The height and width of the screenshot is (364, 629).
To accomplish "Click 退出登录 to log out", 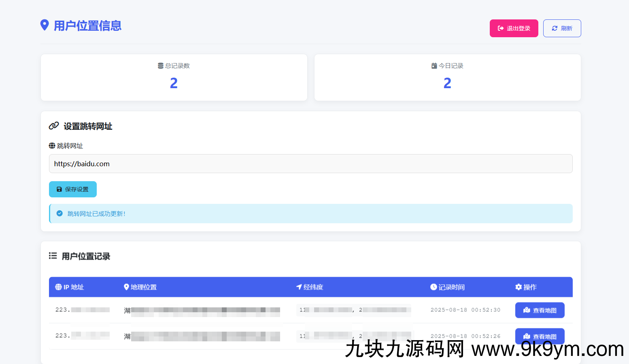I will click(x=514, y=28).
